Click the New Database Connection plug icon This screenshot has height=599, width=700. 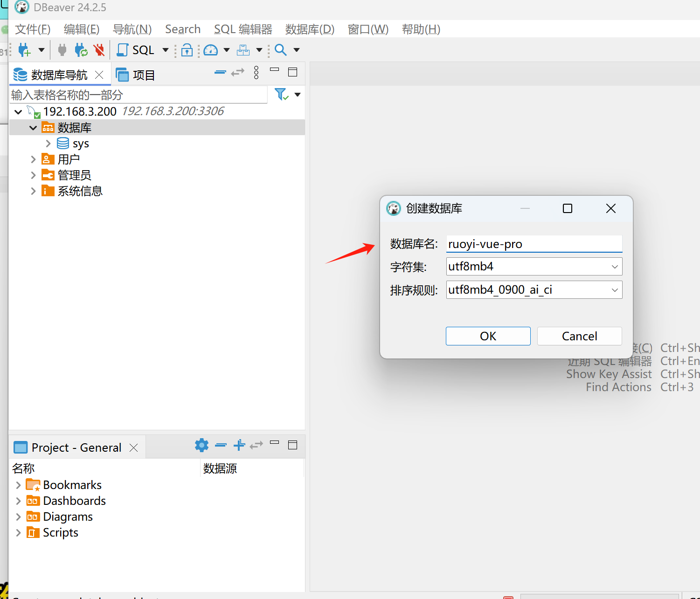(x=24, y=50)
